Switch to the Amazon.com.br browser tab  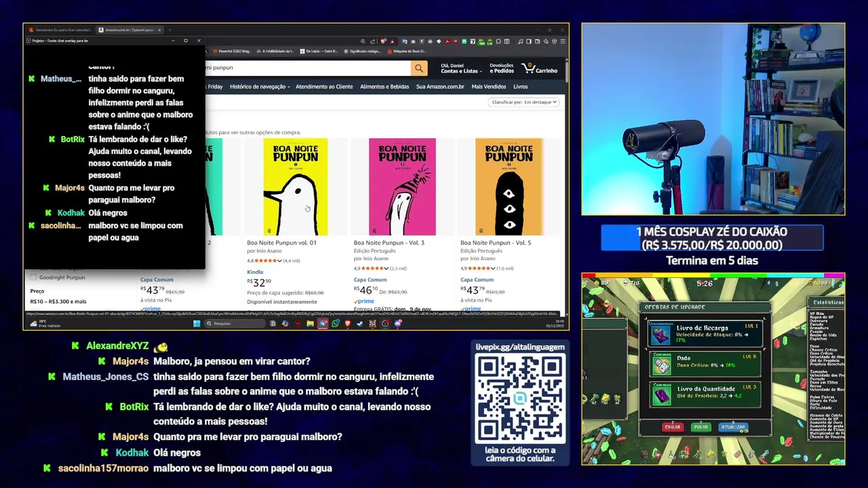[x=130, y=30]
